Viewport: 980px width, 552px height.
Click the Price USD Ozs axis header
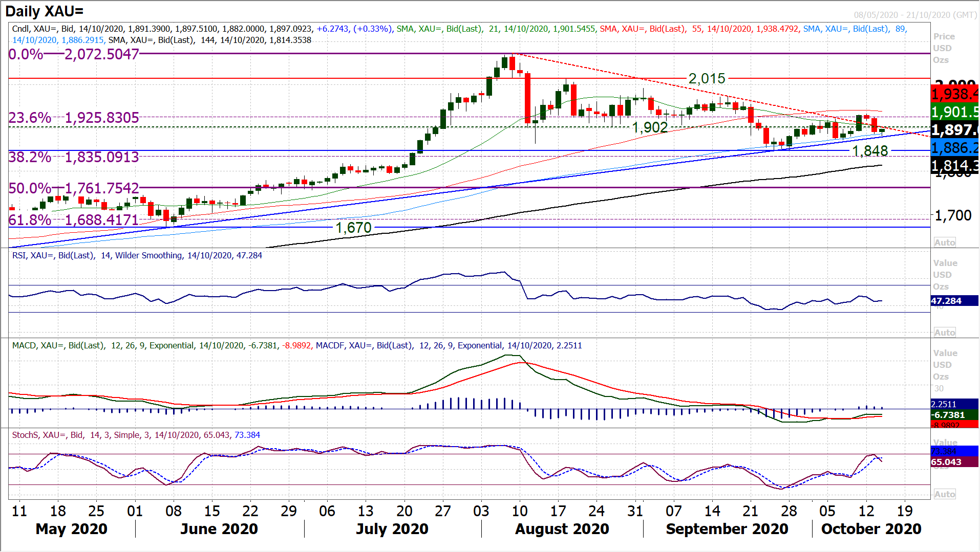click(x=944, y=48)
